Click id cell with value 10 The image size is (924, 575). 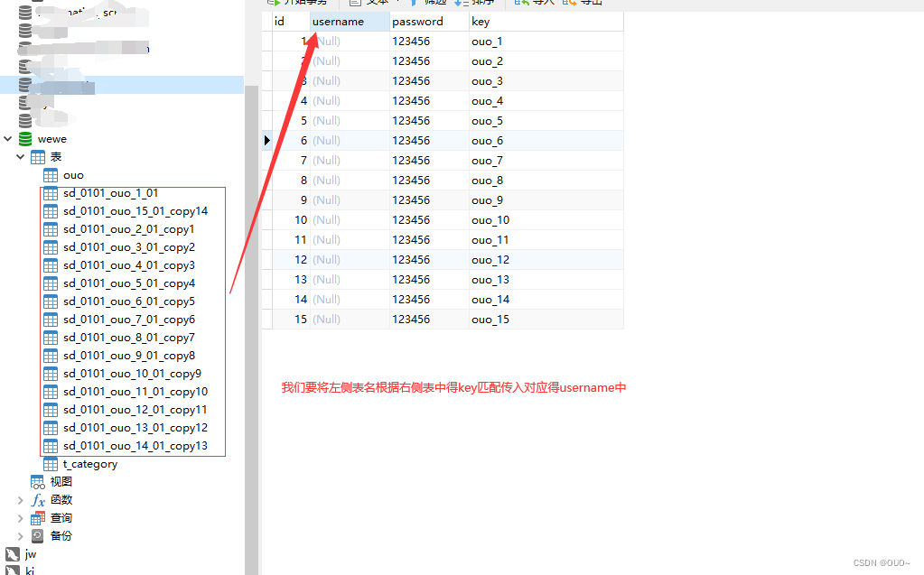[x=291, y=219]
